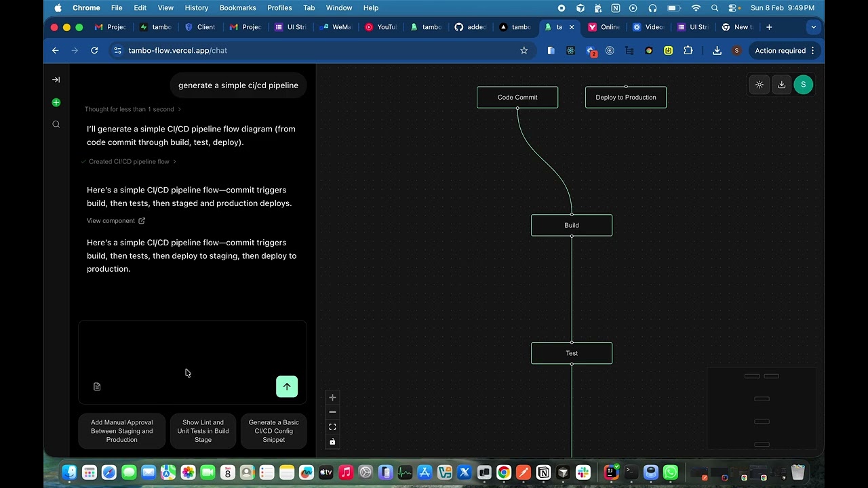Open the View menu

(x=165, y=8)
